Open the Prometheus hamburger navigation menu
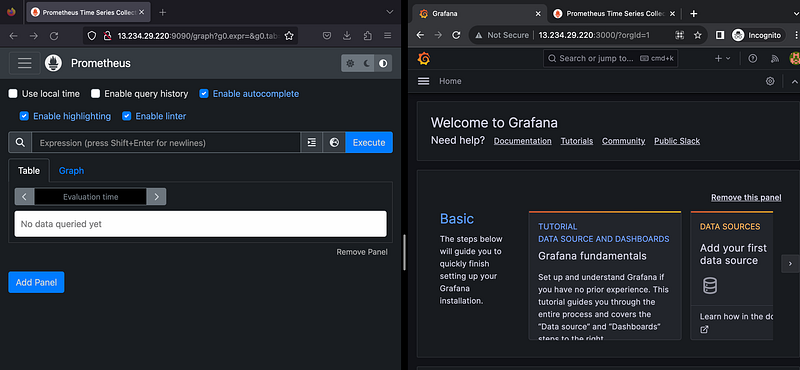Image resolution: width=800 pixels, height=370 pixels. 24,63
